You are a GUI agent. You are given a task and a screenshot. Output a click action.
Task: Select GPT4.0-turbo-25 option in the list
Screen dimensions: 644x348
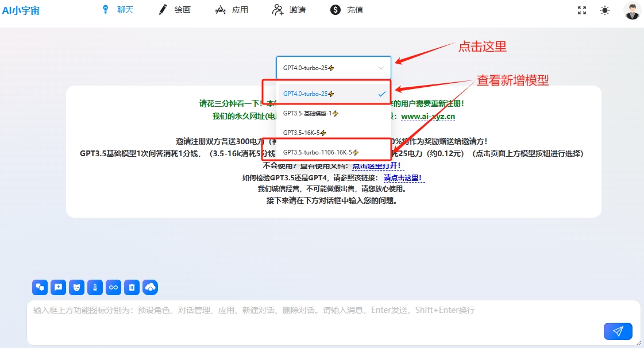[x=334, y=94]
